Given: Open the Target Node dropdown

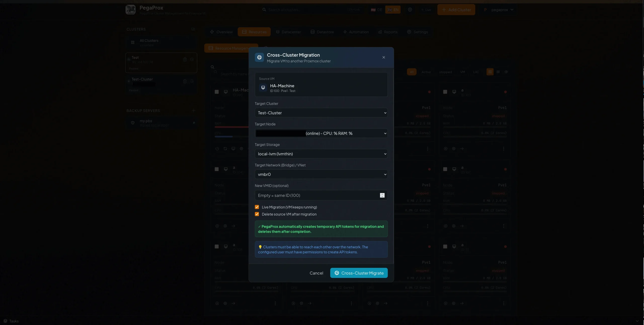Looking at the screenshot, I should (x=321, y=133).
